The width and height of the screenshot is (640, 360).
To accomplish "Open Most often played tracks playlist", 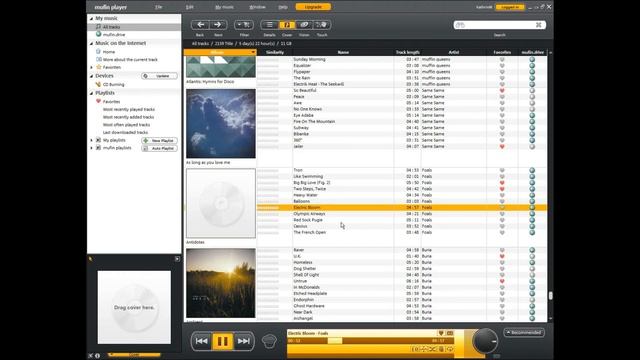I will click(126, 125).
